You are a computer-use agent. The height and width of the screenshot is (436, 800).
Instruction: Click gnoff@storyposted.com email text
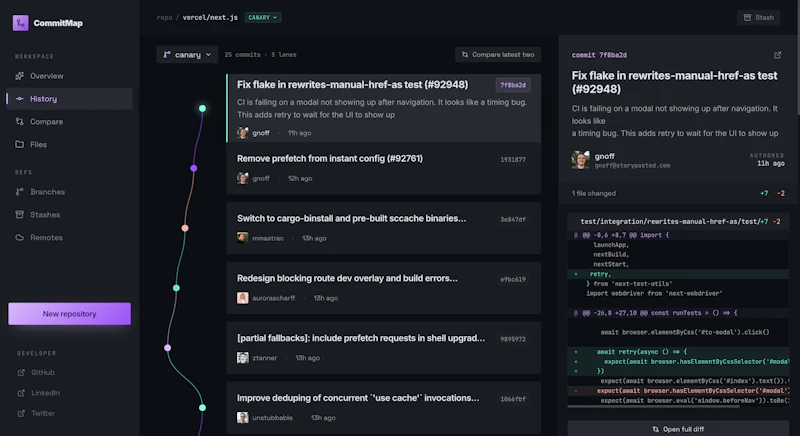pos(632,166)
